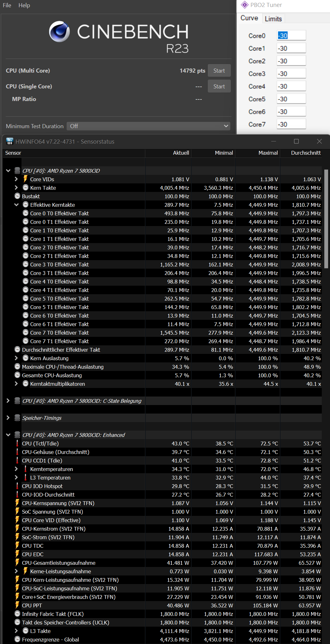Click the CPU TDC lightning bolt icon
The width and height of the screenshot is (330, 644).
(x=17, y=546)
